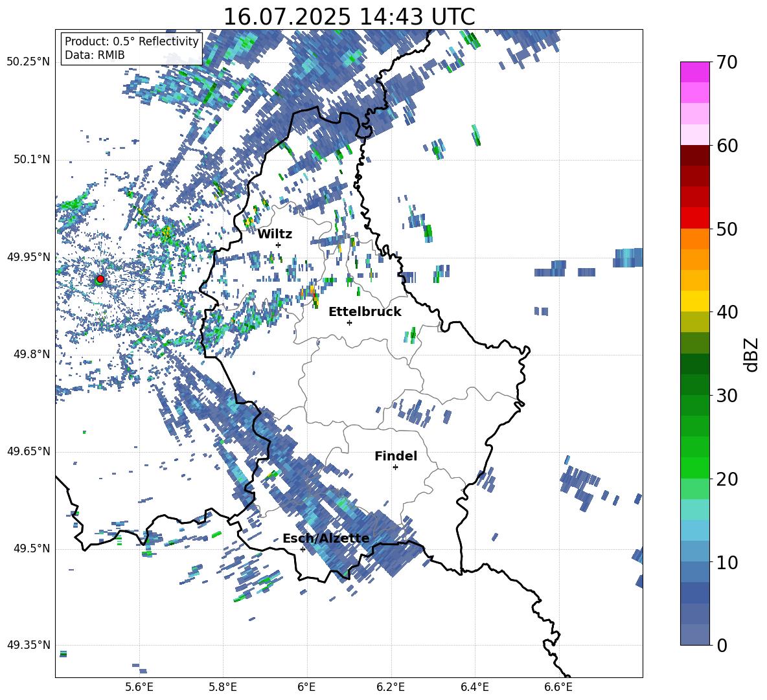Viewport: 767px width, 700px height.
Task: Click the 50.25°N latitude label
Action: pos(29,62)
